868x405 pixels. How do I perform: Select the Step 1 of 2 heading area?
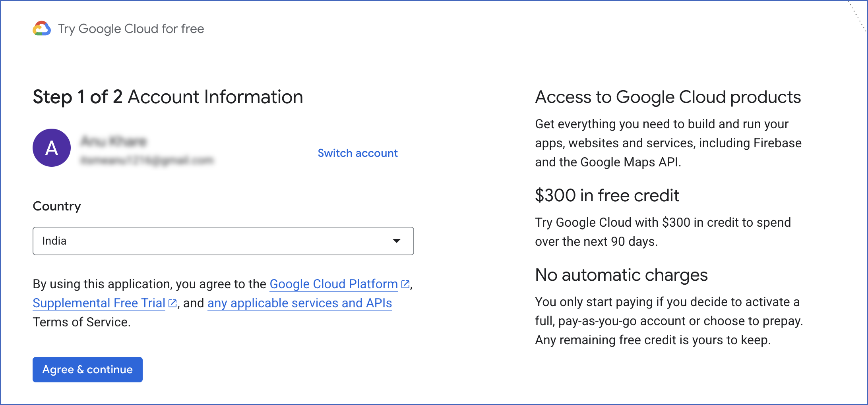tap(167, 97)
